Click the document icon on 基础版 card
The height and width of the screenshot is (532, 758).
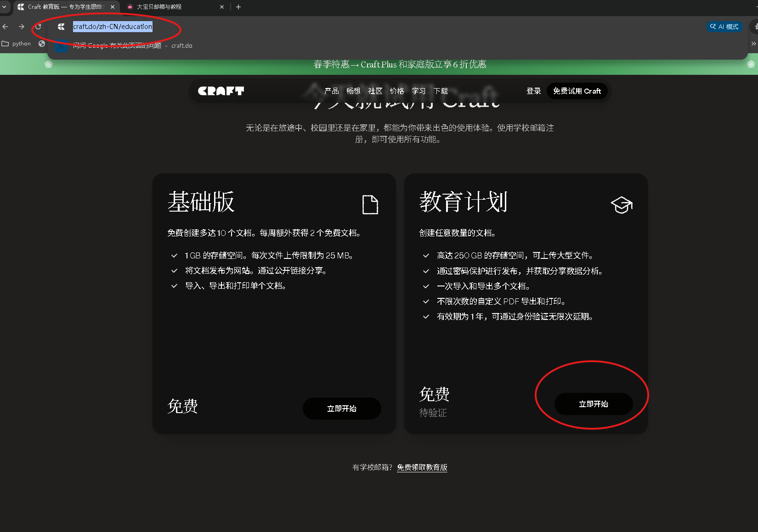coord(370,205)
